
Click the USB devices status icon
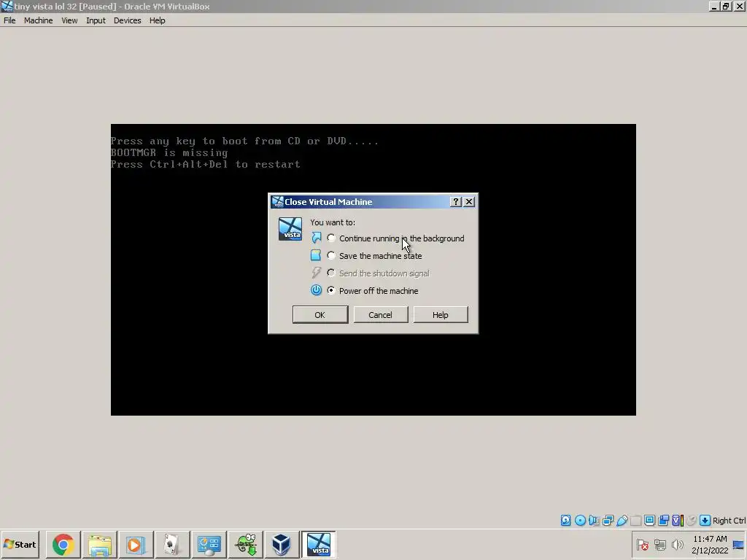click(622, 521)
